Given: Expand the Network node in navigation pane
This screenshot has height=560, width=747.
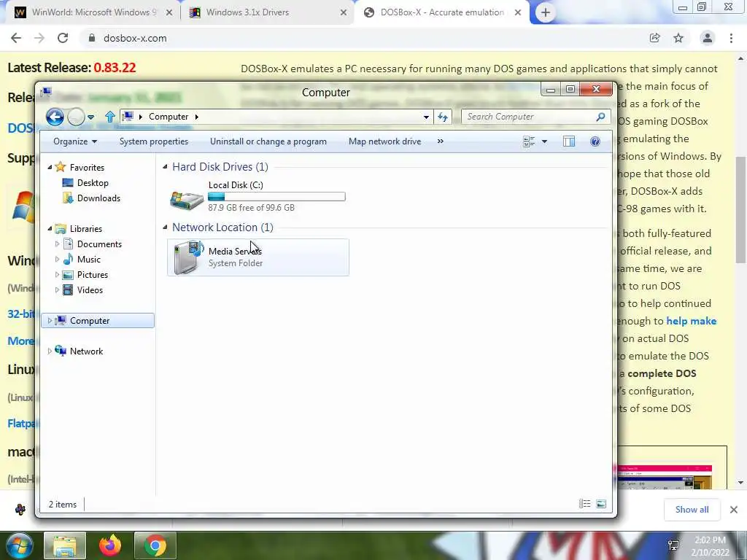Looking at the screenshot, I should point(50,351).
